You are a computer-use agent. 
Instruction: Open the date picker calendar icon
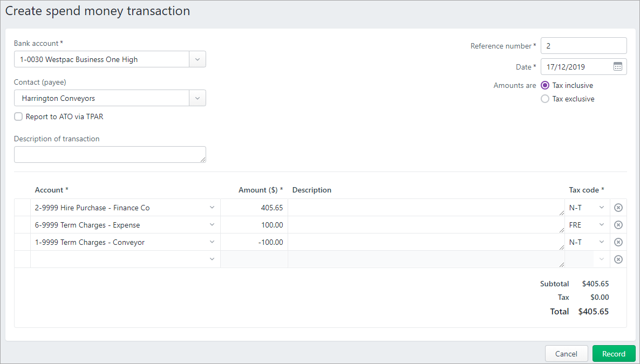click(617, 66)
